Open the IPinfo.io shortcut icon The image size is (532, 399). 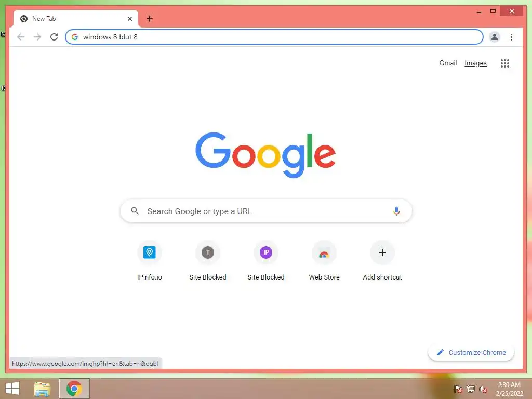pyautogui.click(x=149, y=252)
